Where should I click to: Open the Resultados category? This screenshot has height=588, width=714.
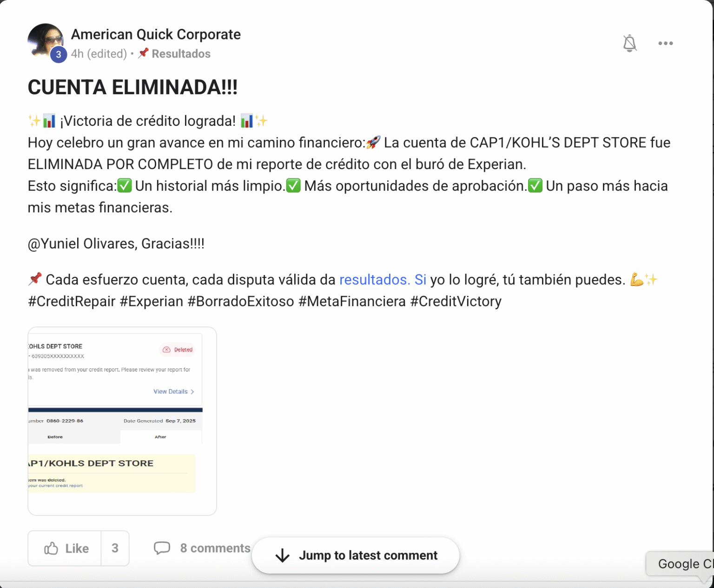(181, 54)
